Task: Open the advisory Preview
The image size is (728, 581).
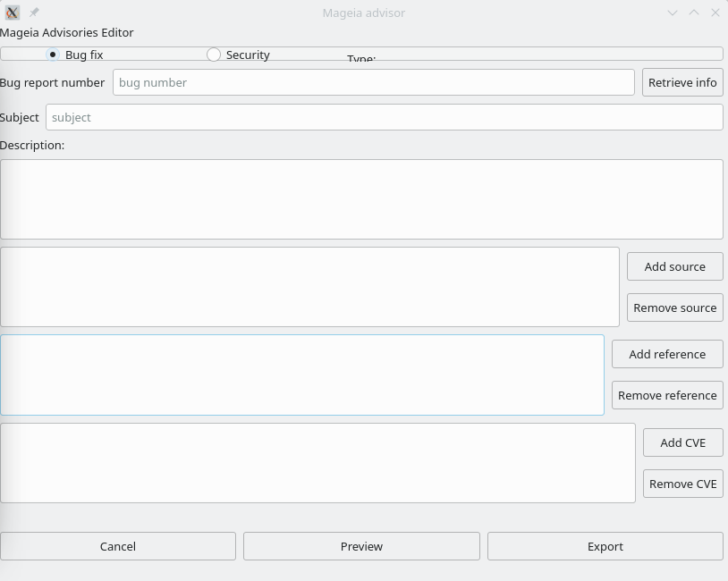Action: (x=361, y=546)
